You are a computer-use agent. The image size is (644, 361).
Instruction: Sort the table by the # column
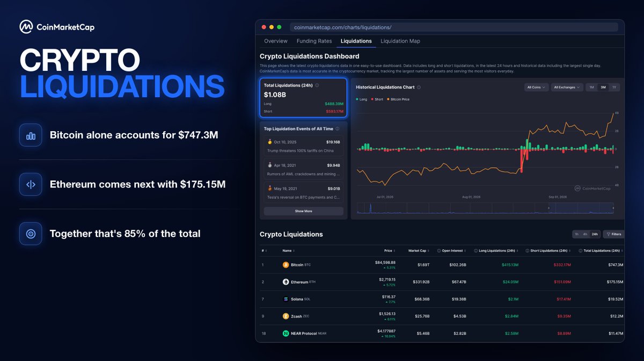[x=264, y=251]
